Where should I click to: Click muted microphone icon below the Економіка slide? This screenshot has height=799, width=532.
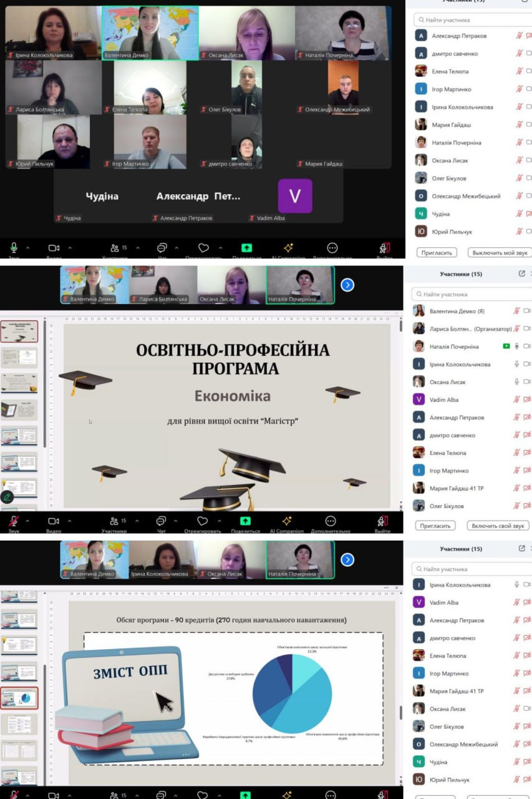click(x=13, y=521)
